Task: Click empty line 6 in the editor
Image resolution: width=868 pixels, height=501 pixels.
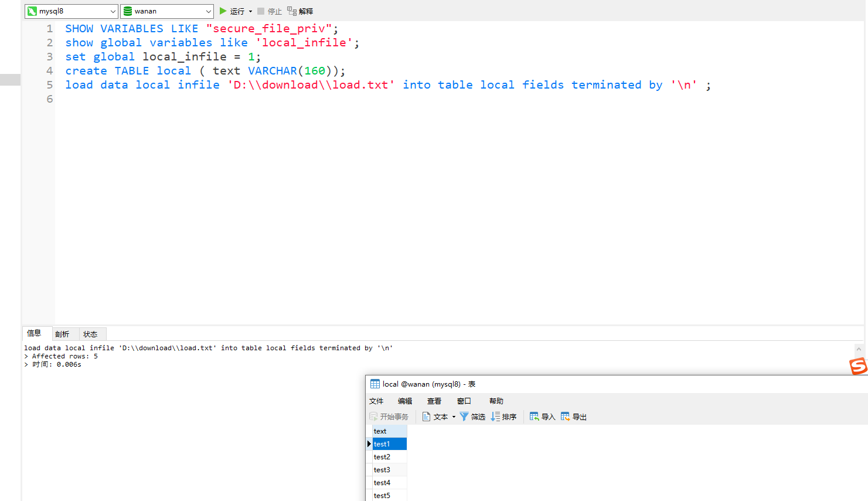Action: coord(459,99)
